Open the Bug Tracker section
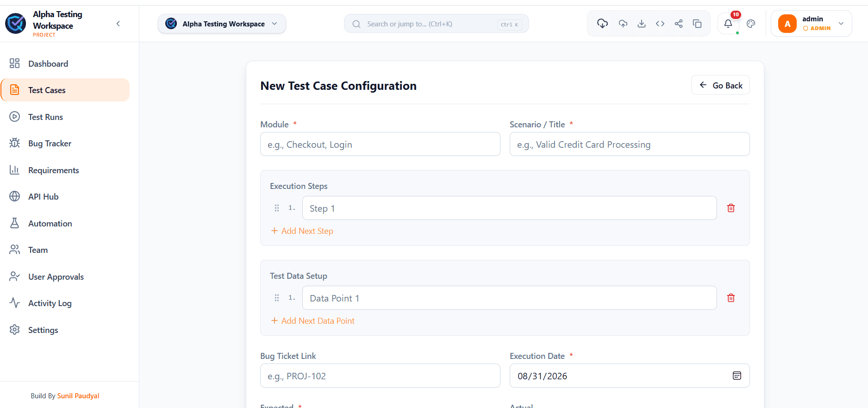 (x=65, y=143)
